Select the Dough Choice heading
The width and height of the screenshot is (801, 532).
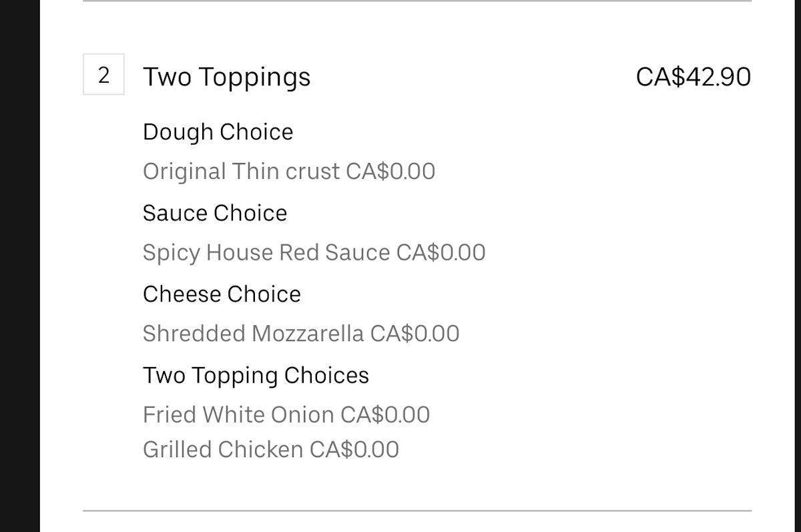pos(218,131)
